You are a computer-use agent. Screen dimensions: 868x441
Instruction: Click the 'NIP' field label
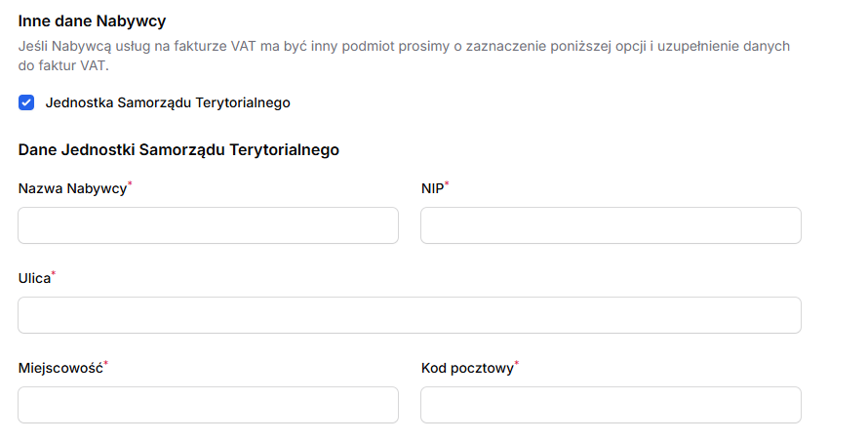[432, 189]
